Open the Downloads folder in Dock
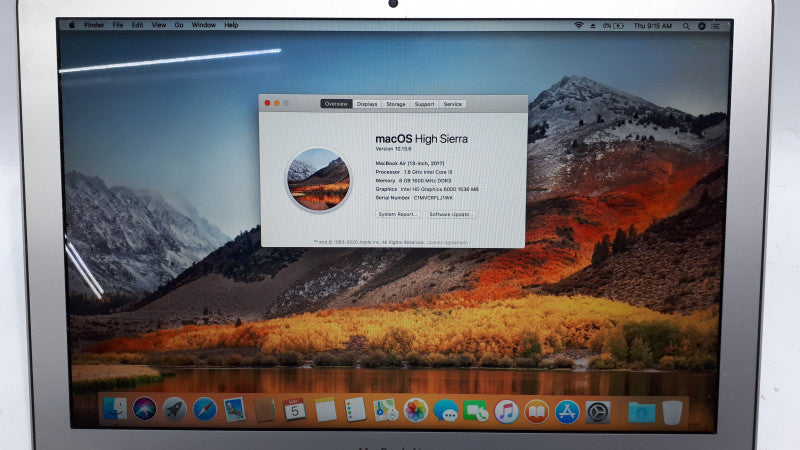 pyautogui.click(x=641, y=412)
